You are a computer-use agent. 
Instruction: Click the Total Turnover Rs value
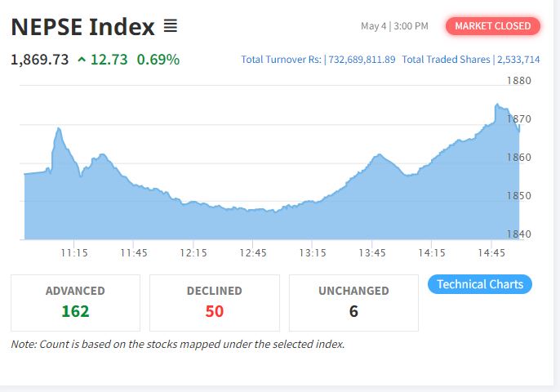coord(360,60)
